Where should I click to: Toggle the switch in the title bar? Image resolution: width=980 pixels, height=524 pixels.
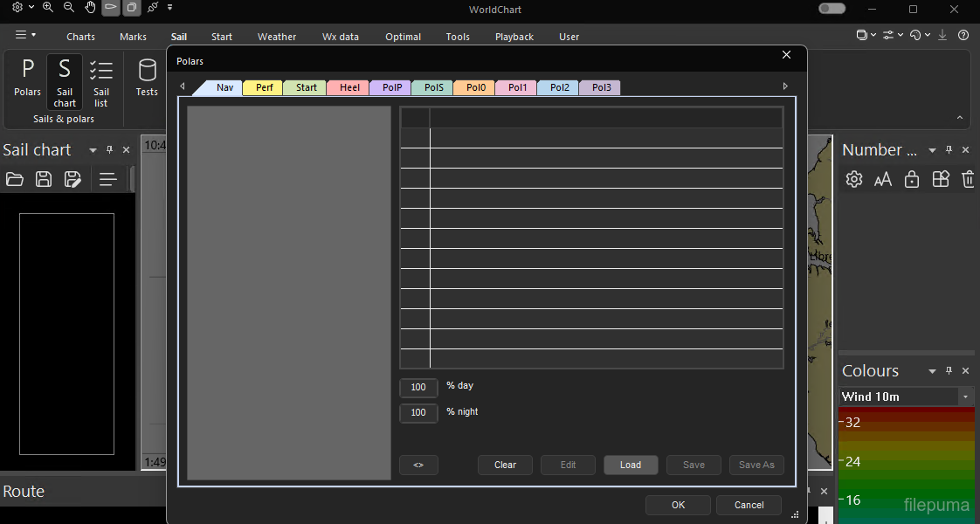[832, 9]
